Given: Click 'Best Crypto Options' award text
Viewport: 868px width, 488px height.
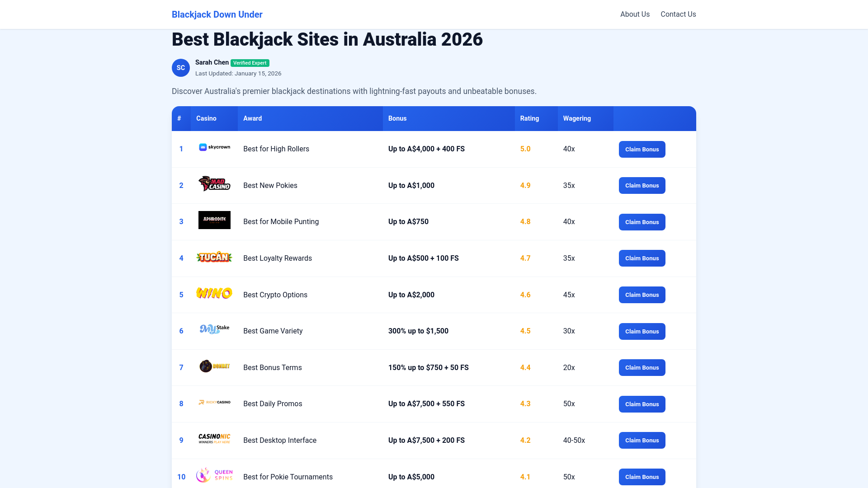Looking at the screenshot, I should coord(275,295).
